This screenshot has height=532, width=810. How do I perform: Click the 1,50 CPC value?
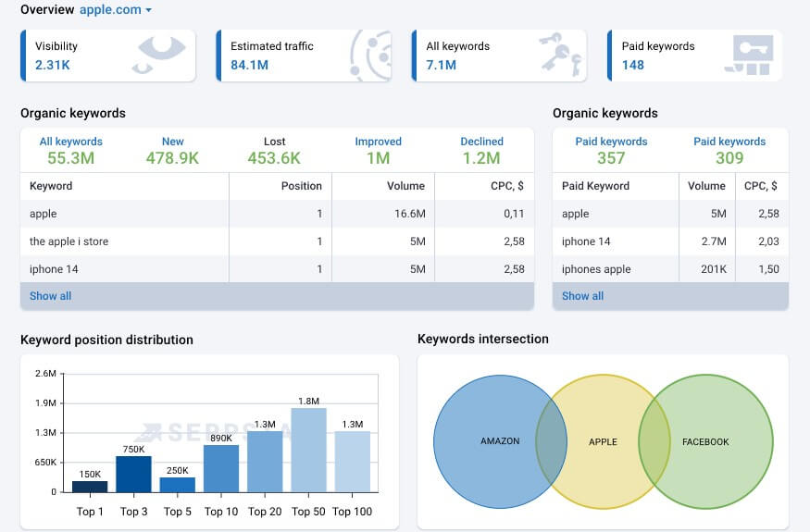point(768,269)
